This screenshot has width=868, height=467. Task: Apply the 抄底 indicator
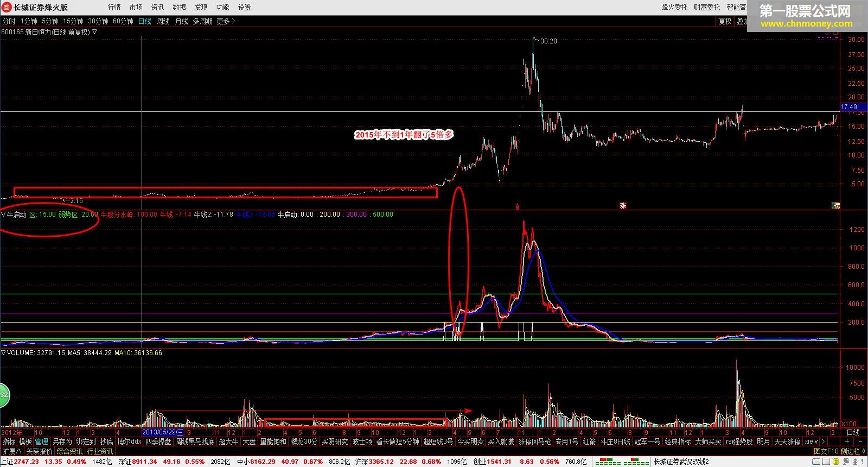tap(106, 441)
